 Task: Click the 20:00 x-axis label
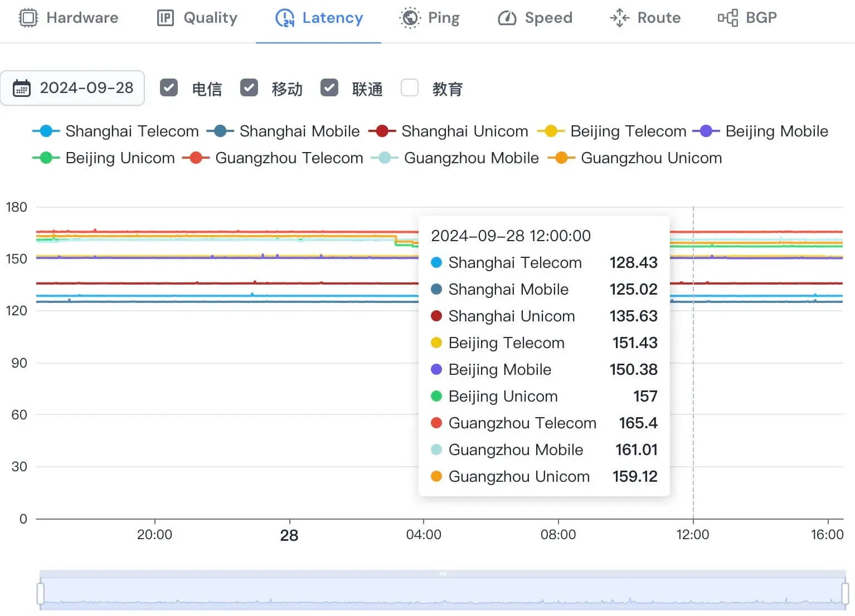click(x=154, y=535)
